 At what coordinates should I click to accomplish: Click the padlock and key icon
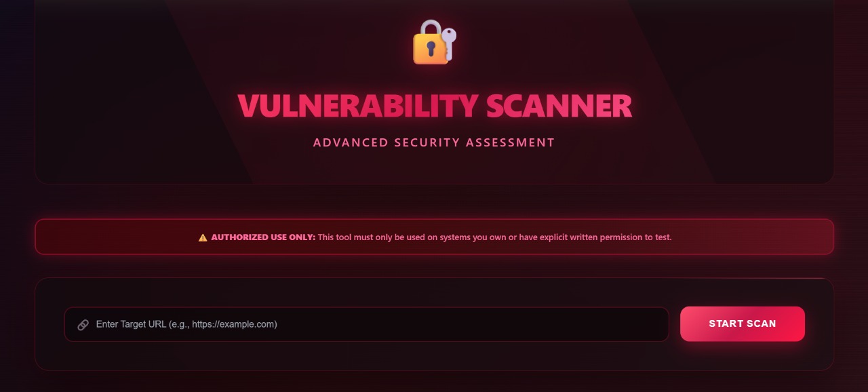point(434,42)
